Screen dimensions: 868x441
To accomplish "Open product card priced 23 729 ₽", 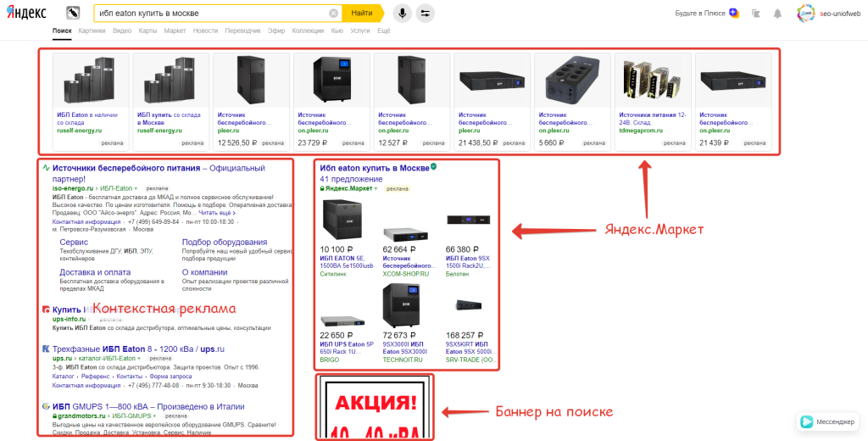I will [x=331, y=102].
